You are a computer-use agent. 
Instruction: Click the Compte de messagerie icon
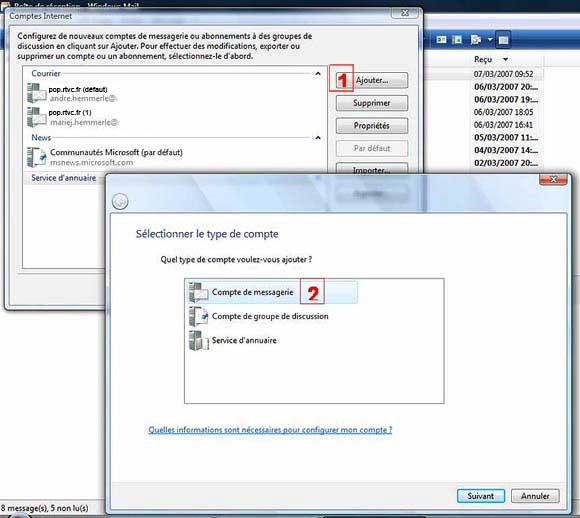(198, 292)
